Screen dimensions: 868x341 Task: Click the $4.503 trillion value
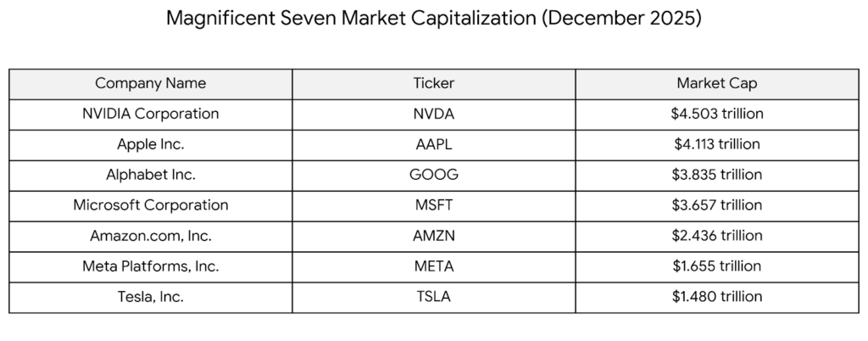pyautogui.click(x=716, y=114)
